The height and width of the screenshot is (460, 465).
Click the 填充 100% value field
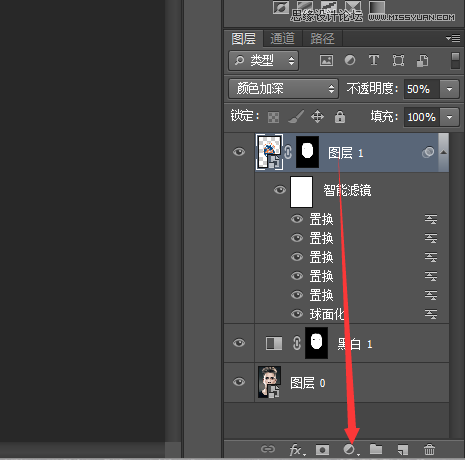point(422,117)
